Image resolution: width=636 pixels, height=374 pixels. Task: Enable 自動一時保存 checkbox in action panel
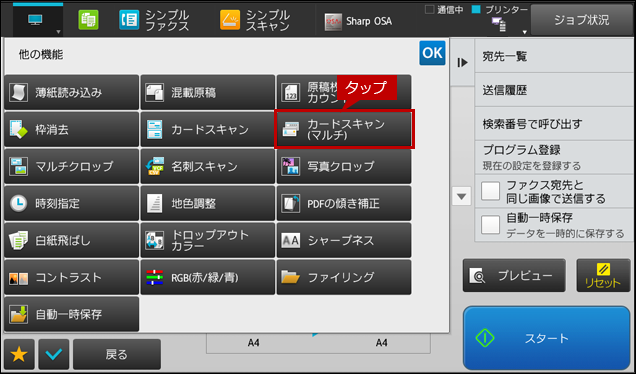(x=490, y=225)
